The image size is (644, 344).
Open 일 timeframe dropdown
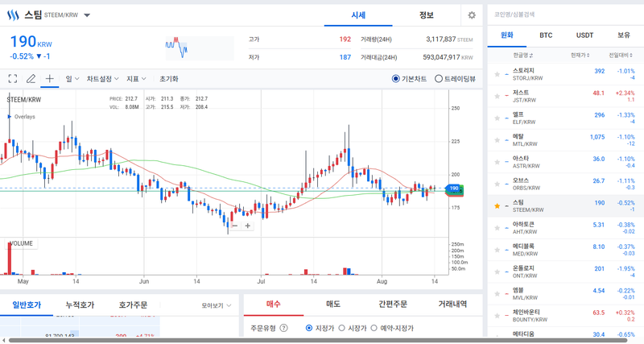point(72,78)
